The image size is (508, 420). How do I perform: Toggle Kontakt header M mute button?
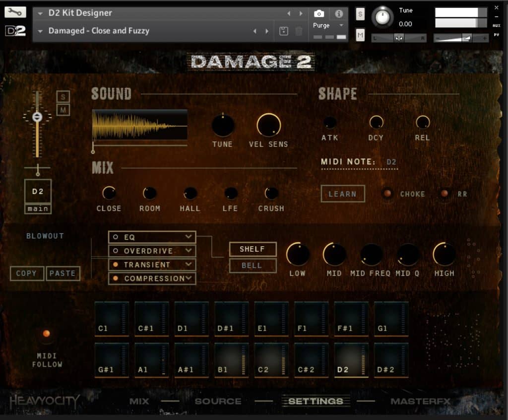(360, 35)
